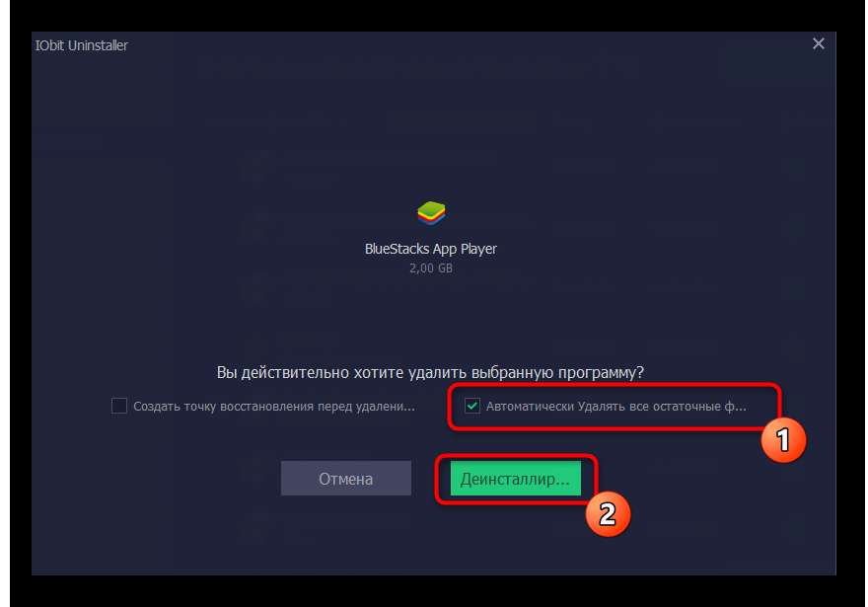The image size is (868, 607).
Task: Cancel the uninstall with the gray button
Action: pos(346,478)
